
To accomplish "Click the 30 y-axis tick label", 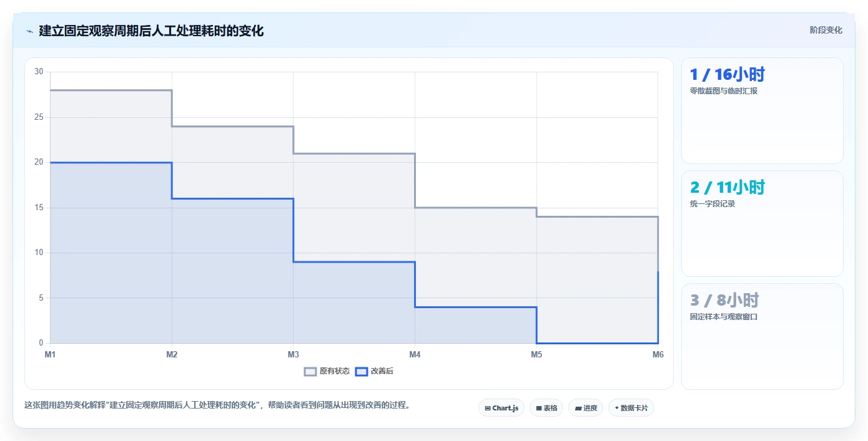I will tap(39, 72).
